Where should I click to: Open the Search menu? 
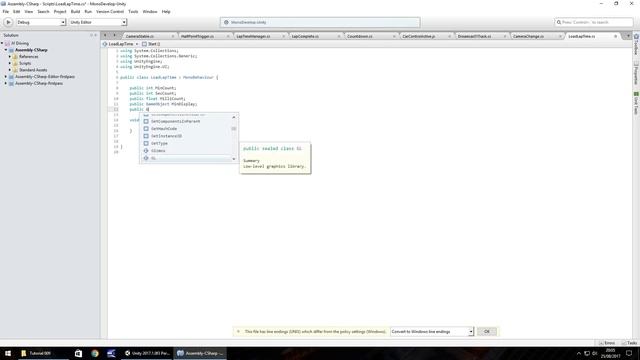click(x=43, y=11)
